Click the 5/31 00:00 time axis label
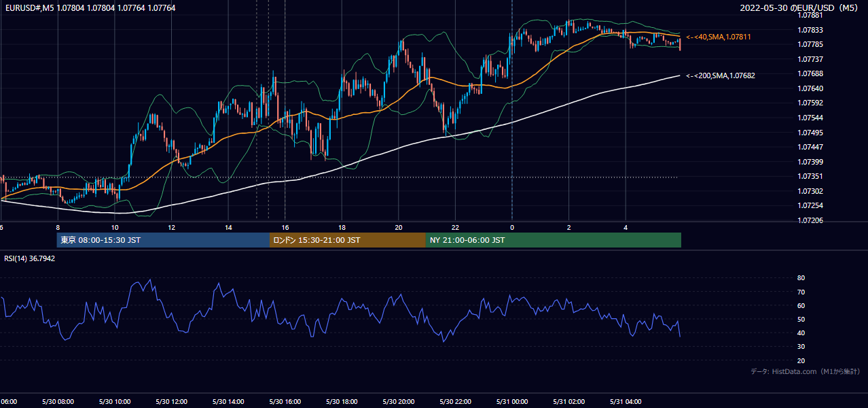This screenshot has height=408, width=868. [x=511, y=402]
